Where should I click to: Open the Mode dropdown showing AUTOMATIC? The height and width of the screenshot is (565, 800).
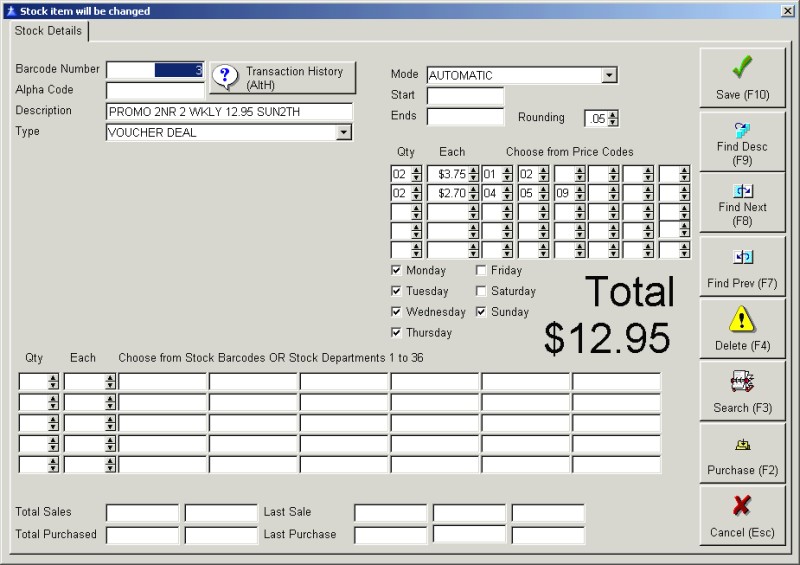click(x=609, y=75)
